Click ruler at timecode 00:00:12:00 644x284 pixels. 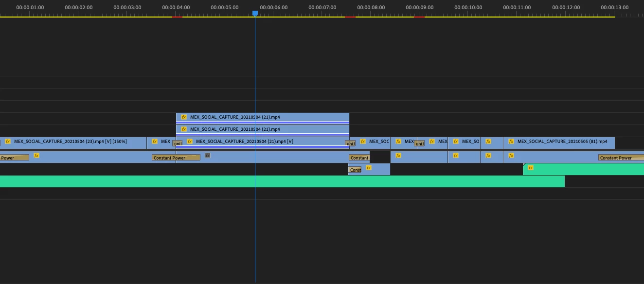(566, 7)
